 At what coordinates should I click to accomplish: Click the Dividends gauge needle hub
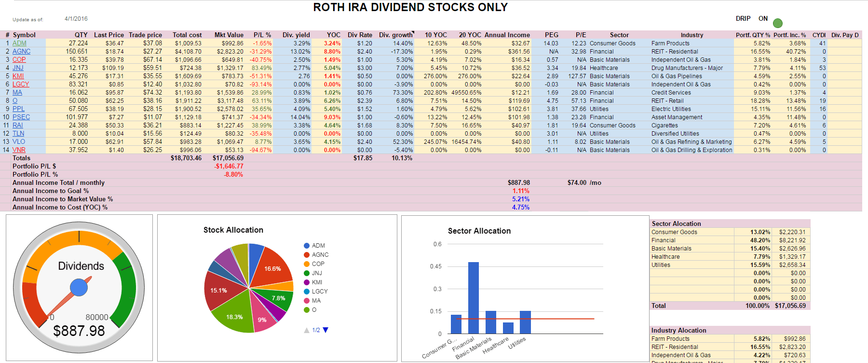(x=79, y=287)
